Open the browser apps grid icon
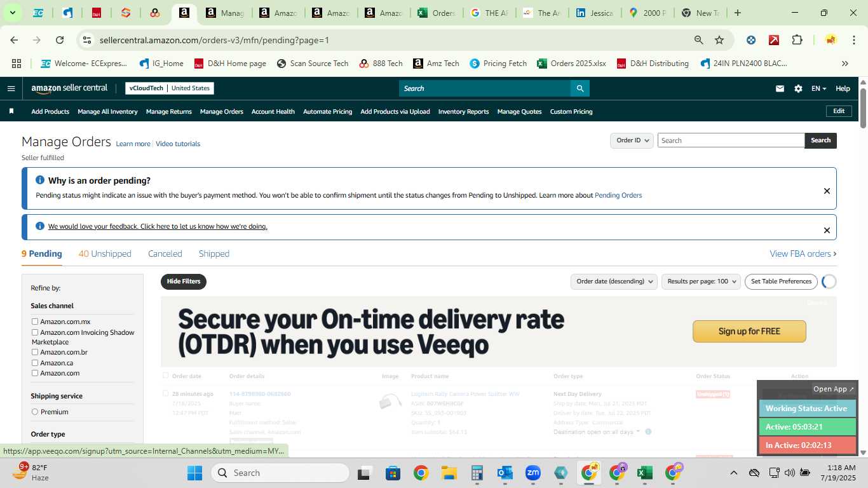 click(x=17, y=64)
